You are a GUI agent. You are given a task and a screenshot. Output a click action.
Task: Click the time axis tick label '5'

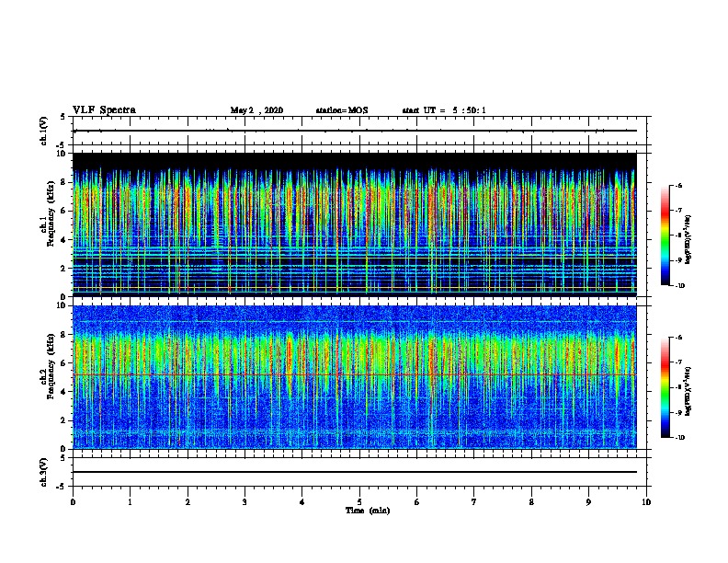(359, 501)
